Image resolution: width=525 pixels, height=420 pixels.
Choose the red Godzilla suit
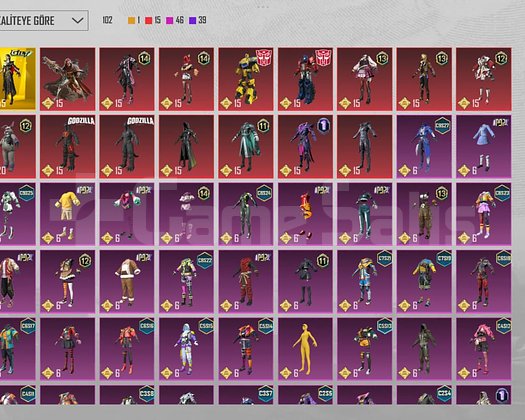point(68,147)
